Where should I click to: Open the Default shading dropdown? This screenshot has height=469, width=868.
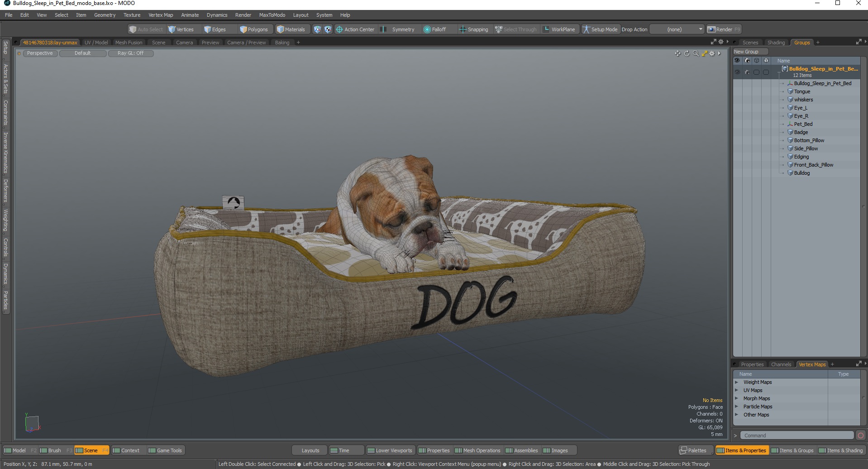pos(83,53)
